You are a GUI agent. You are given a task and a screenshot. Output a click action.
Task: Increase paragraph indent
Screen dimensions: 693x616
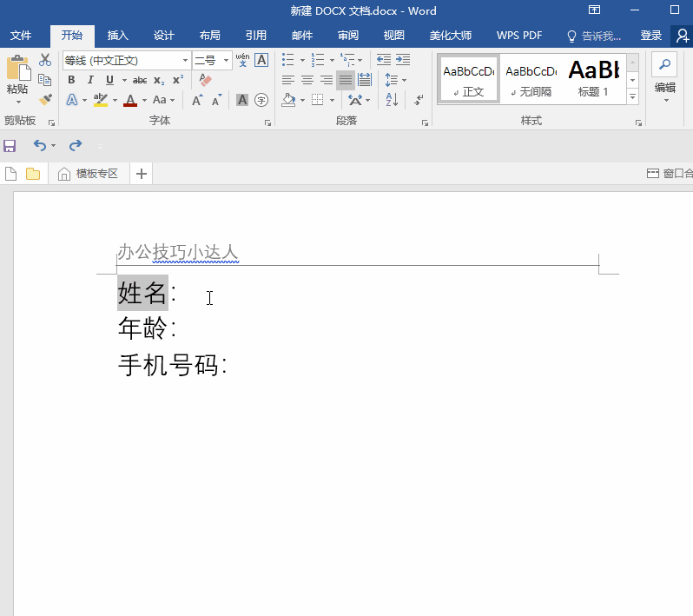coord(403,60)
